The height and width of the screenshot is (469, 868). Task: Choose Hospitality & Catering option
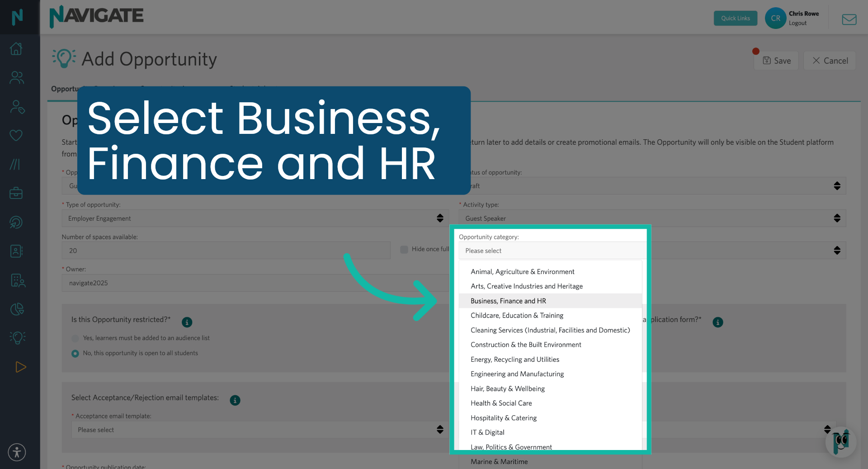550,418
